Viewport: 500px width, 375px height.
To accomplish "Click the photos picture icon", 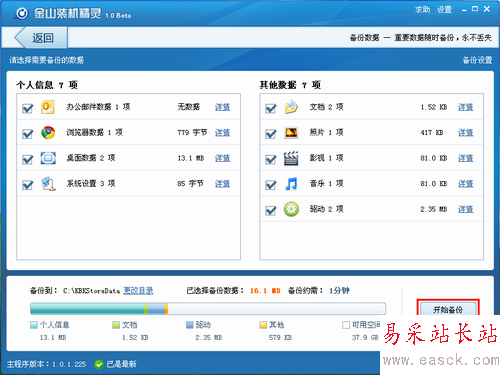I will tap(291, 133).
